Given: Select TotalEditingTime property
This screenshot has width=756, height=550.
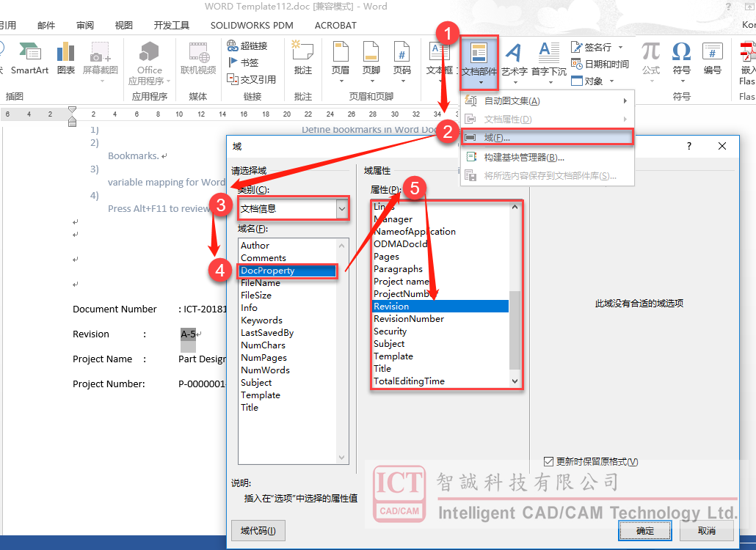Looking at the screenshot, I should (440, 381).
